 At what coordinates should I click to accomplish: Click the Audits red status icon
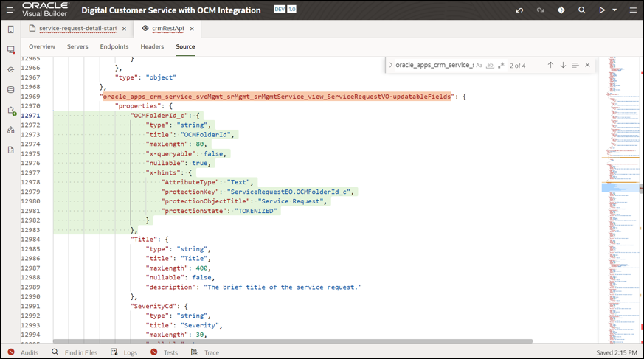[11, 352]
